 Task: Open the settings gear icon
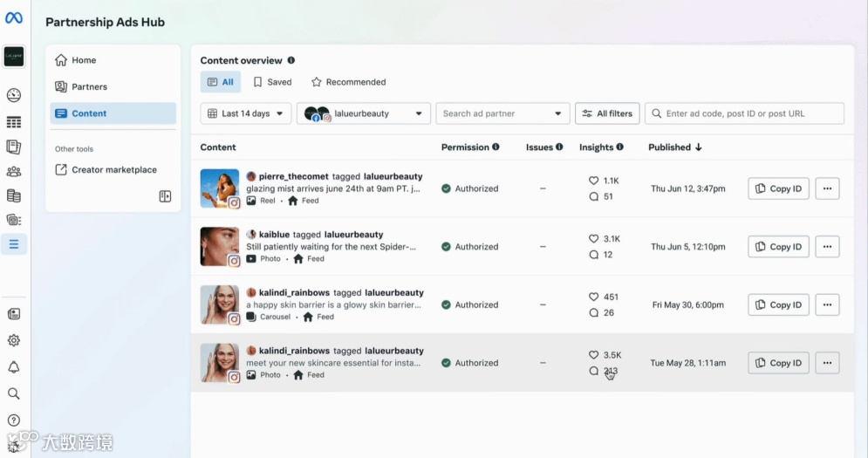pos(14,340)
